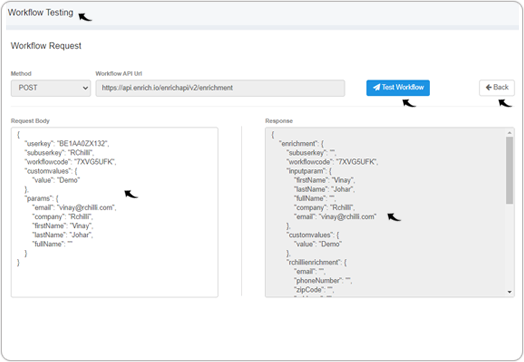
Task: Run the Test Workflow button
Action: [x=398, y=88]
